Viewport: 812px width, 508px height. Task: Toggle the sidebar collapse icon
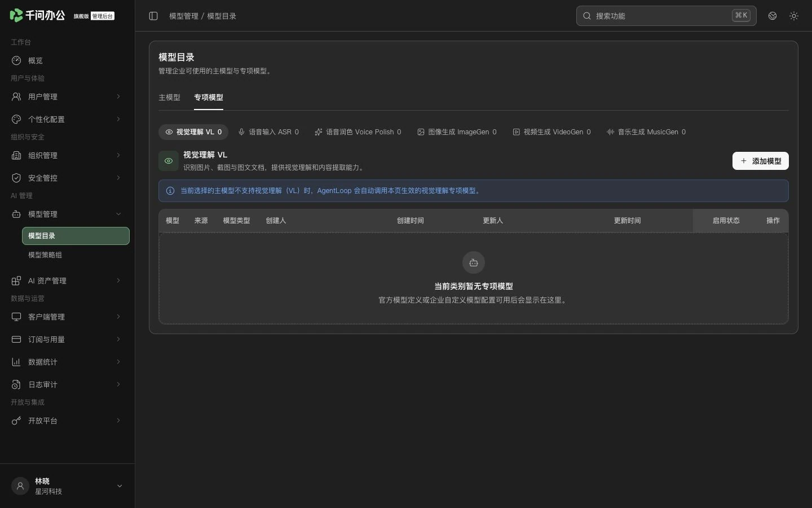(x=153, y=16)
